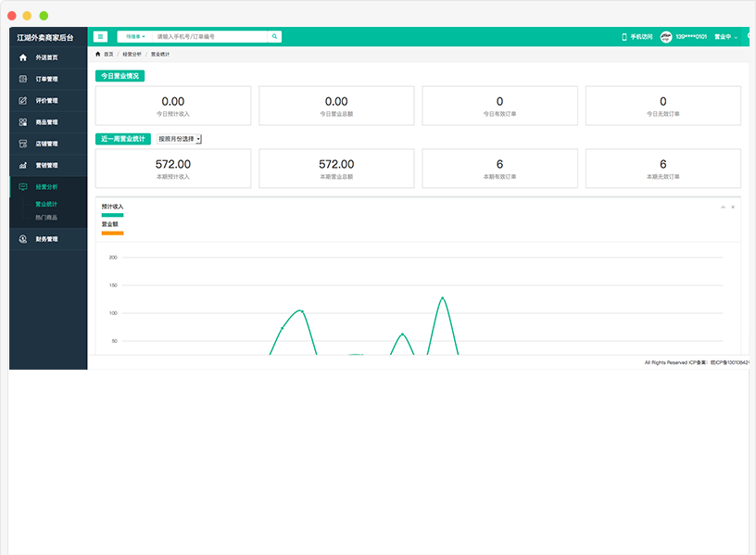Select the 营业统计 submenu item
Viewport: 756px width, 555px height.
46,204
